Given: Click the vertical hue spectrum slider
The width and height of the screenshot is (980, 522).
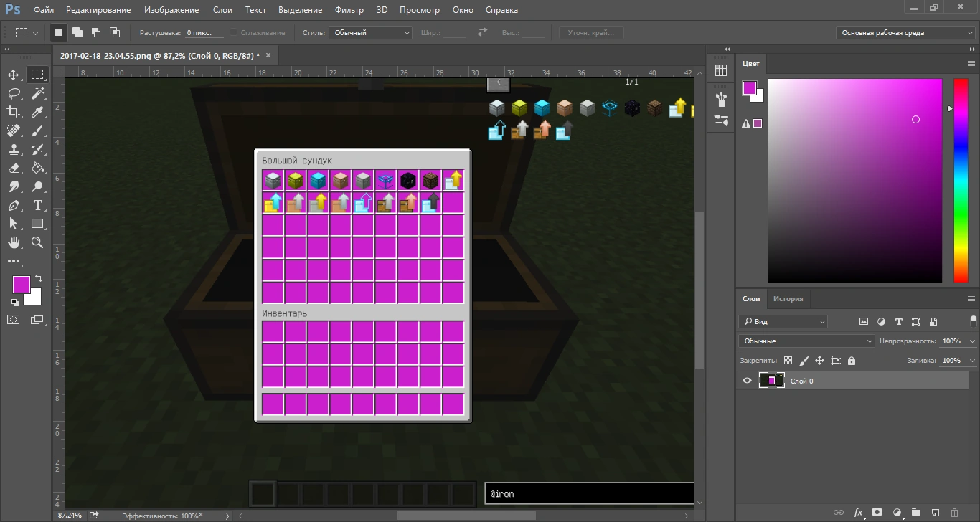Looking at the screenshot, I should pyautogui.click(x=960, y=180).
